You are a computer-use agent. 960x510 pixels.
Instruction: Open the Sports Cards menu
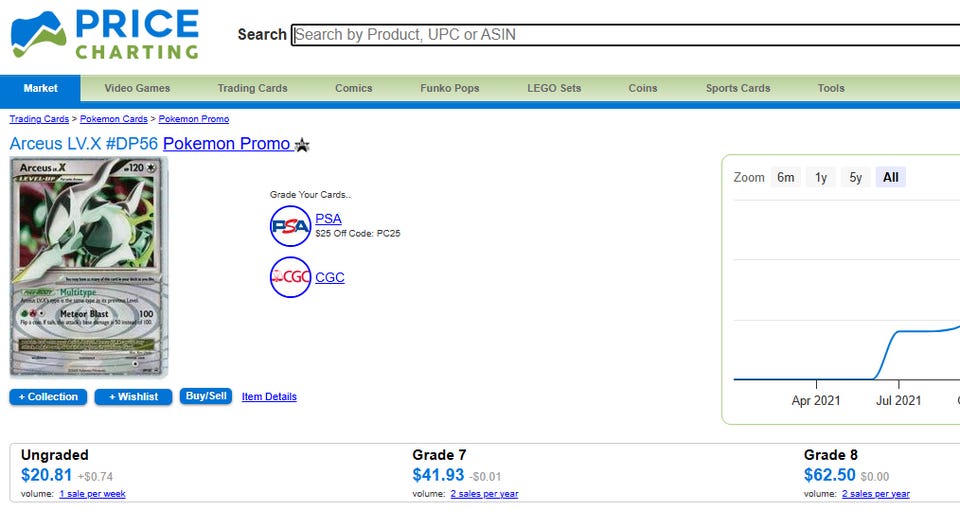click(x=738, y=88)
